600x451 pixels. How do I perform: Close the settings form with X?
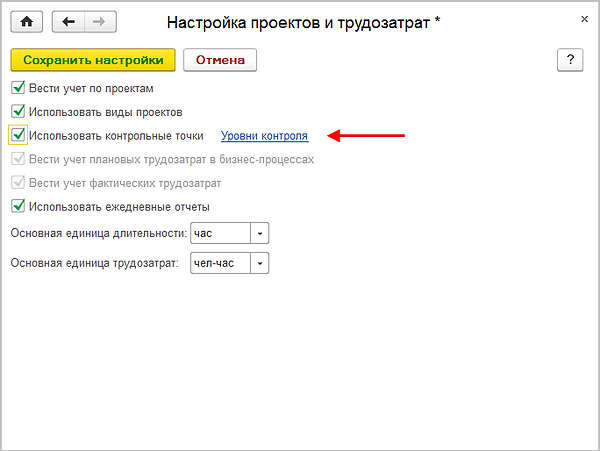[x=584, y=19]
